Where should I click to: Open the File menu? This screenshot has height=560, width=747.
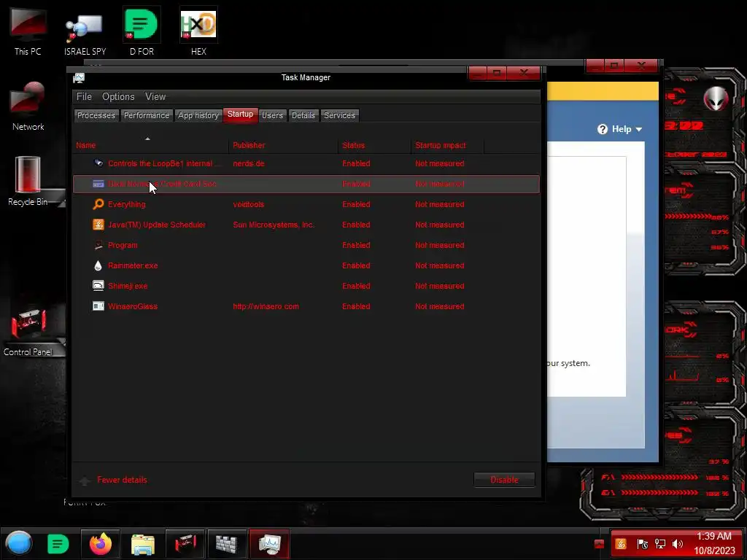point(84,97)
